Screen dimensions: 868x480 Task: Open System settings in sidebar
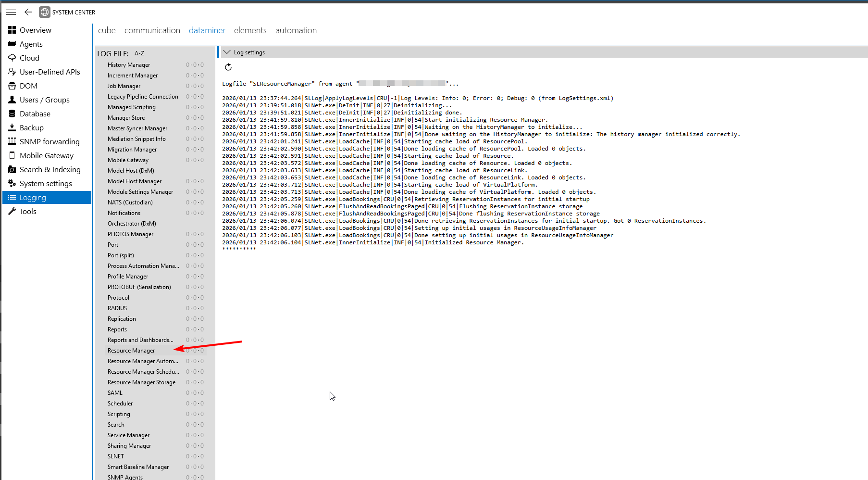click(x=46, y=183)
